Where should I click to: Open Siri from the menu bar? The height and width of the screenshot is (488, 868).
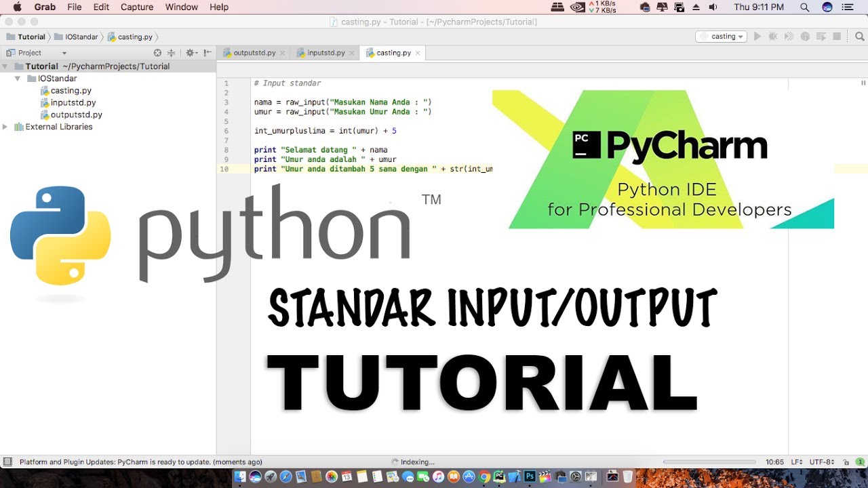tap(827, 7)
